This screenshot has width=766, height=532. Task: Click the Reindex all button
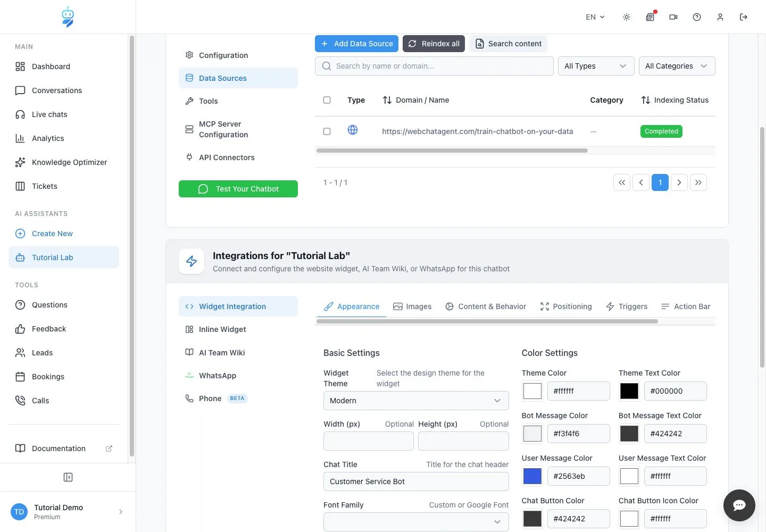pos(434,44)
